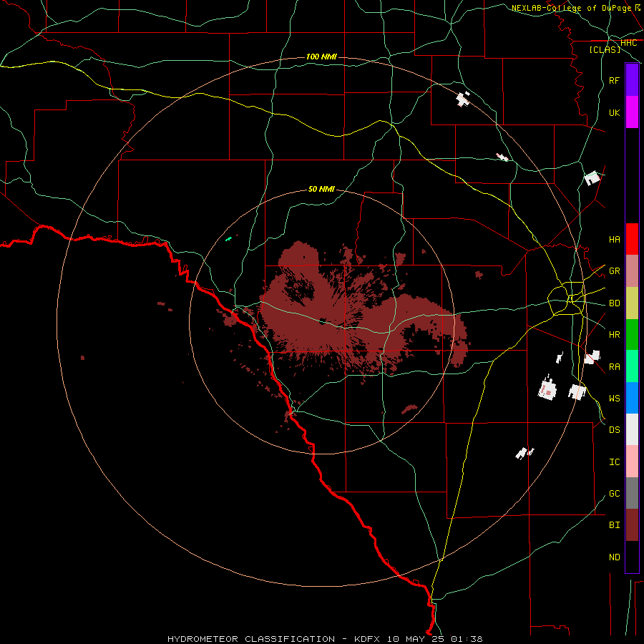Image resolution: width=644 pixels, height=644 pixels.
Task: Click the ND legend label text
Action: [x=614, y=557]
